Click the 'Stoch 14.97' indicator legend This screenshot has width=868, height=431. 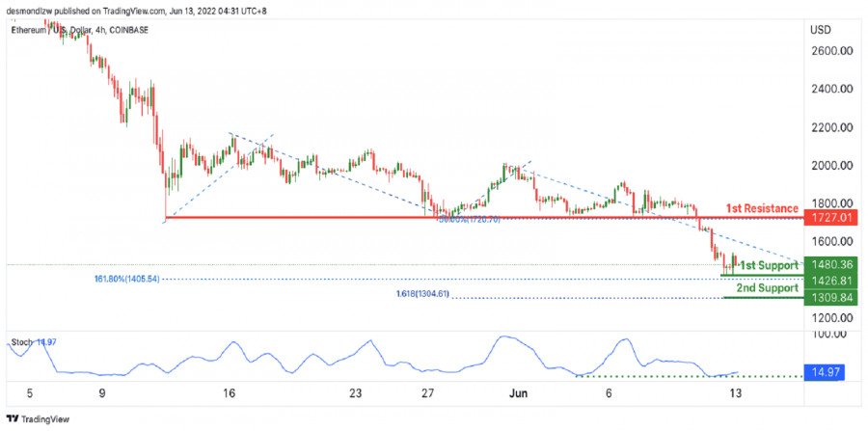(35, 342)
